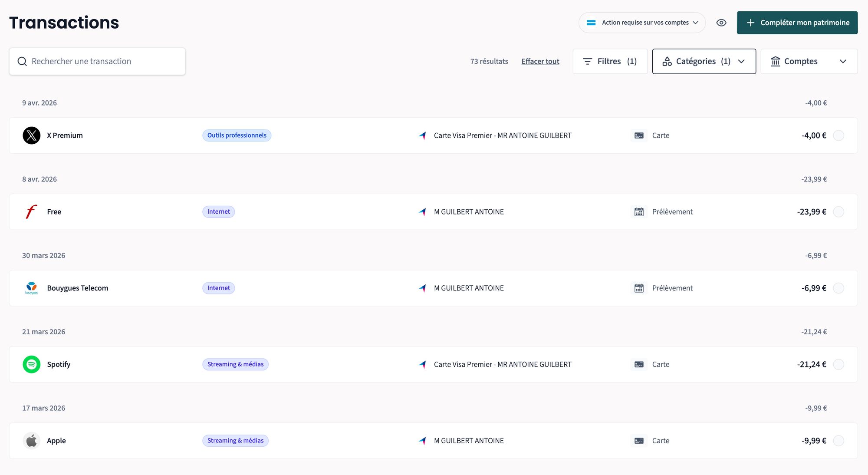Screen dimensions: 868x475
Task: Expand the Comptes dropdown
Action: click(x=809, y=61)
